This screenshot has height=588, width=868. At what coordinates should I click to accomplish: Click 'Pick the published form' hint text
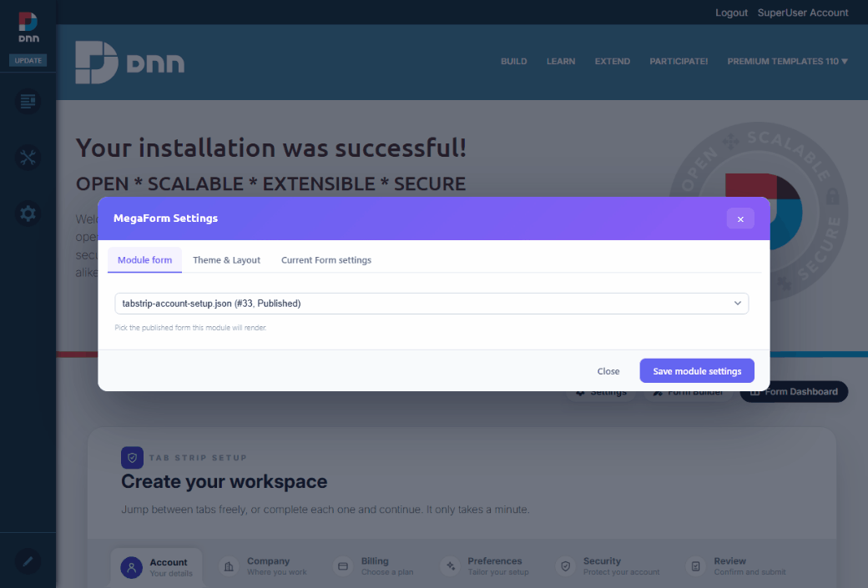190,328
